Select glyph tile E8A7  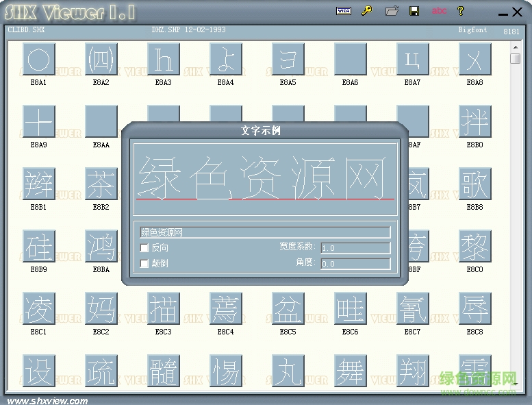point(413,59)
